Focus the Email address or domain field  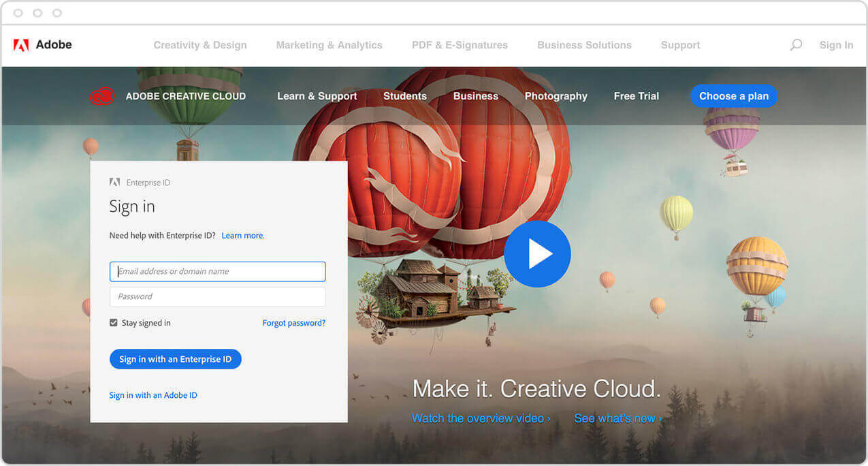pos(218,271)
